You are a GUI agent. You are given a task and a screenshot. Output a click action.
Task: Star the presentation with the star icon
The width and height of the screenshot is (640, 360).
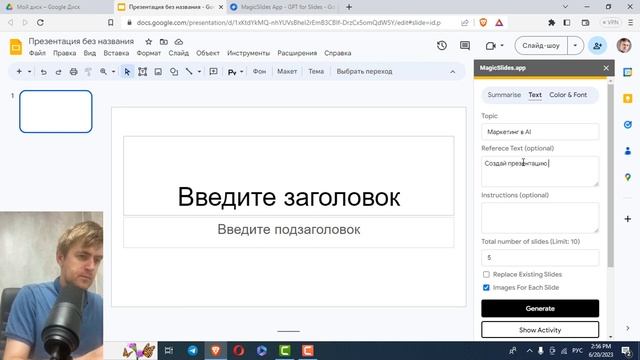tap(149, 42)
